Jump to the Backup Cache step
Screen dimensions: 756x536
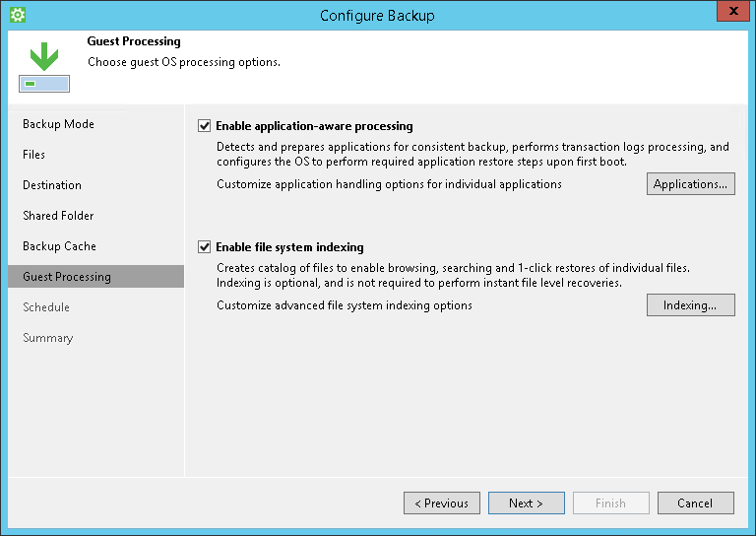pyautogui.click(x=59, y=246)
